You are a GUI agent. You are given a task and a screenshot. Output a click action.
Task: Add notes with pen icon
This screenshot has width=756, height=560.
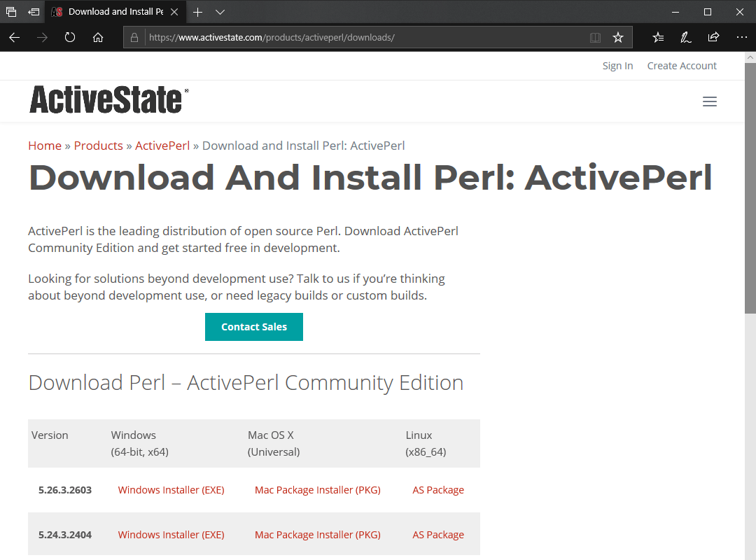685,38
